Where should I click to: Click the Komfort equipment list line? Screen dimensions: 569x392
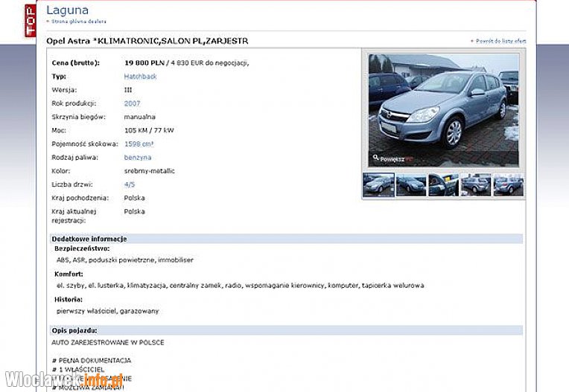241,286
